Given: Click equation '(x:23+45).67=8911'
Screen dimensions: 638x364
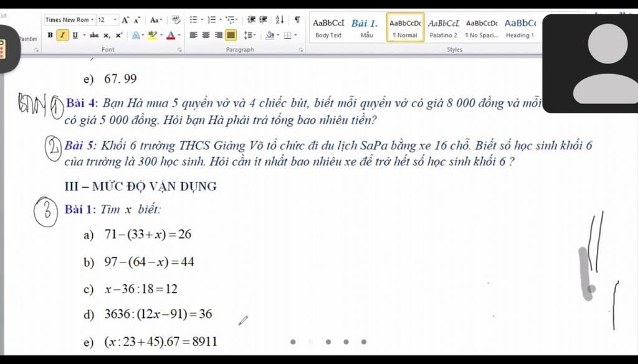Looking at the screenshot, I should (161, 342).
